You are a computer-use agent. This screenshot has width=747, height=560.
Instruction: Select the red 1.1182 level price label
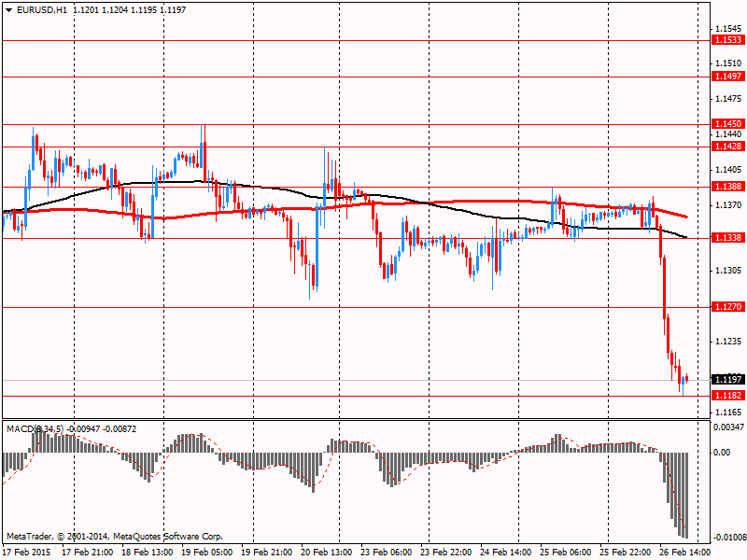[x=727, y=395]
